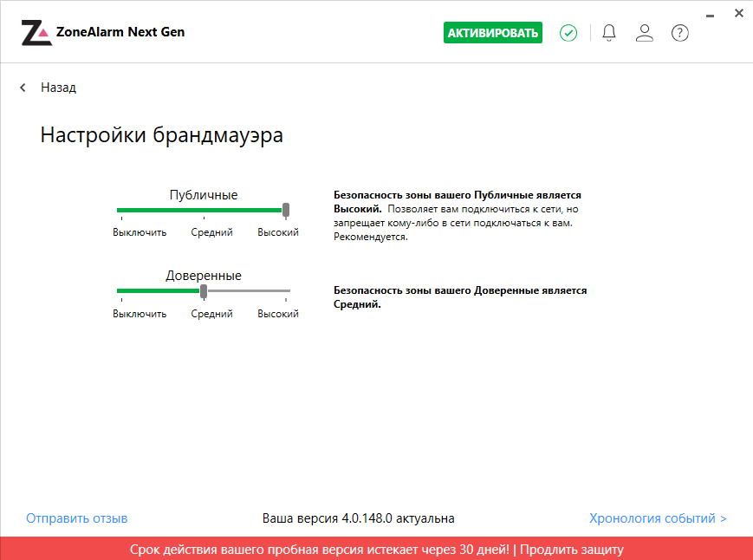Click the Публичные slider handle at Высокий
Viewport: 753px width, 560px height.
click(286, 210)
